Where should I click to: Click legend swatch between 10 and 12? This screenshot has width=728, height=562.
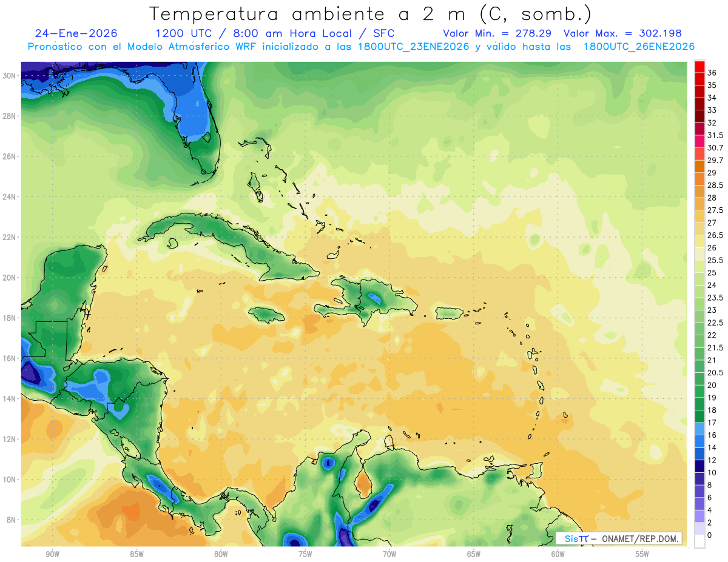[x=699, y=466]
